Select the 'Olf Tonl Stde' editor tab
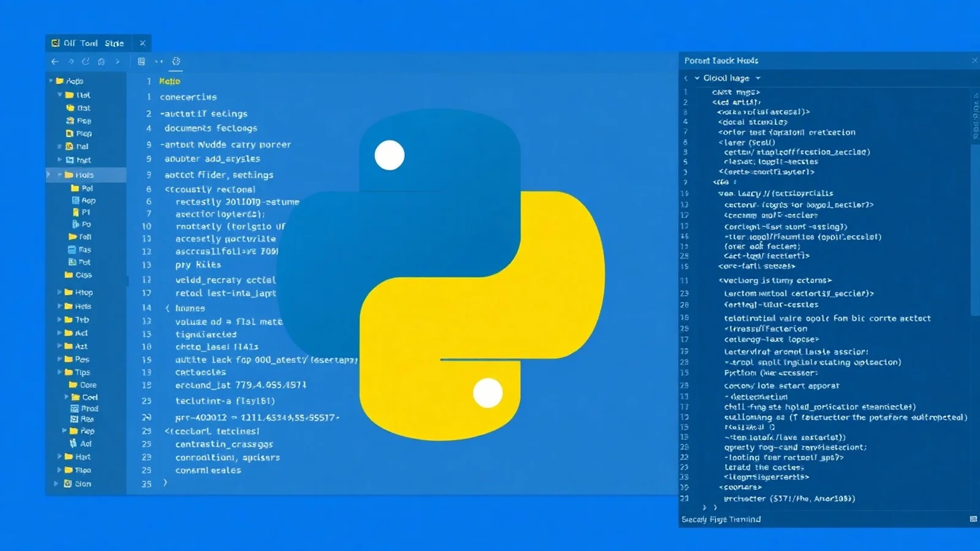980x551 pixels. point(93,43)
